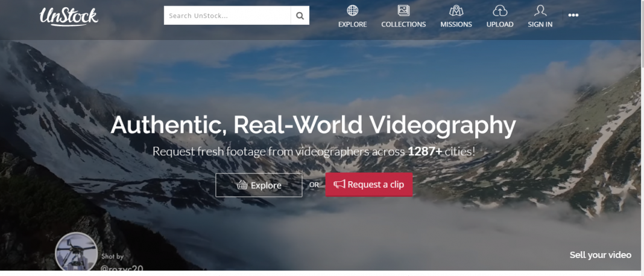Open the three-dots more menu
644x276 pixels.
(573, 15)
